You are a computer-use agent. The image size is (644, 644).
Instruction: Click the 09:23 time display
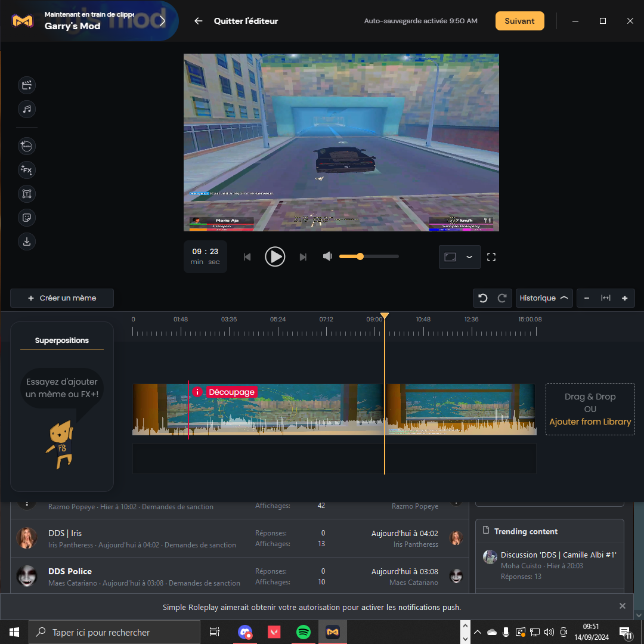(x=205, y=256)
